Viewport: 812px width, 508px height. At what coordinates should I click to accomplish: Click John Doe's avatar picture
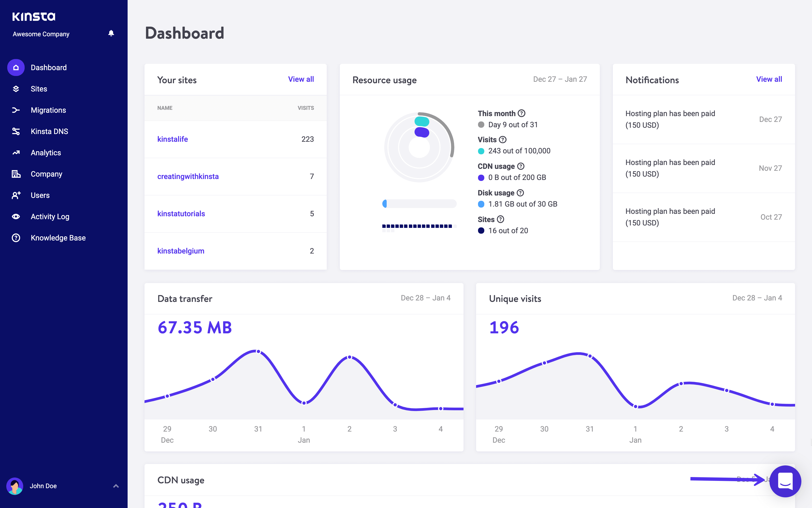15,486
